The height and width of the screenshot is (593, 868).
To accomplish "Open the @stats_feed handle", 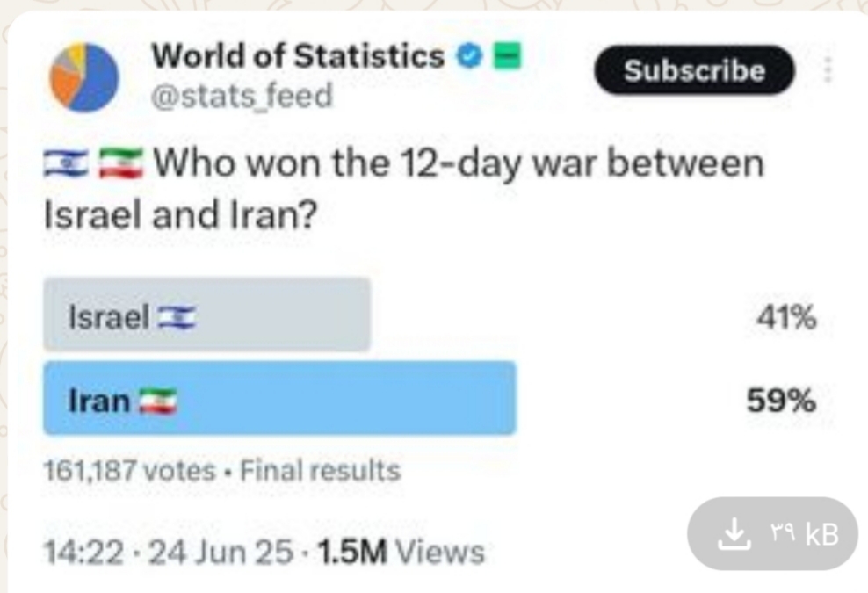I will pos(242,96).
